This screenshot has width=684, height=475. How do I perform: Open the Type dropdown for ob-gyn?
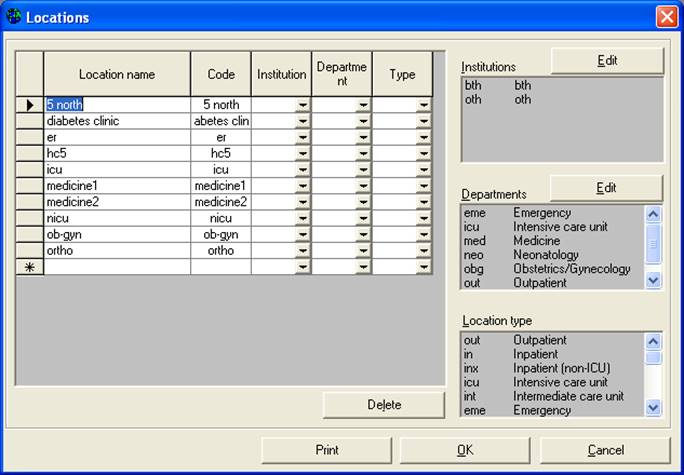pyautogui.click(x=423, y=235)
